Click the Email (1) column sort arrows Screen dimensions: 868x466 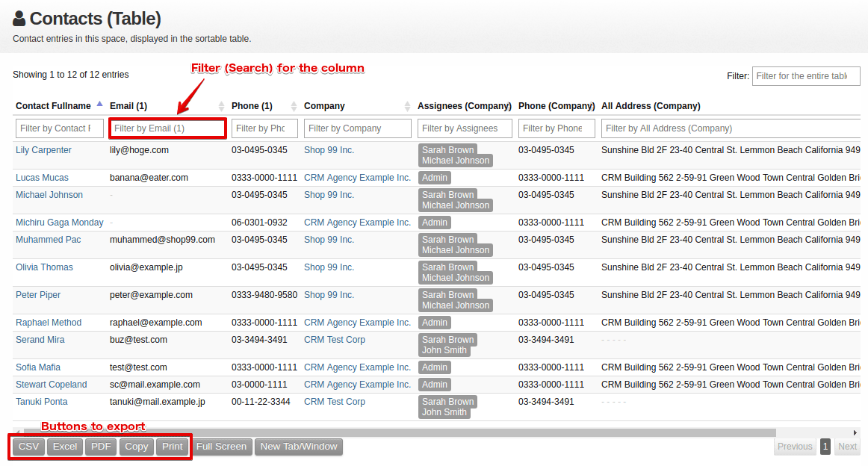221,106
